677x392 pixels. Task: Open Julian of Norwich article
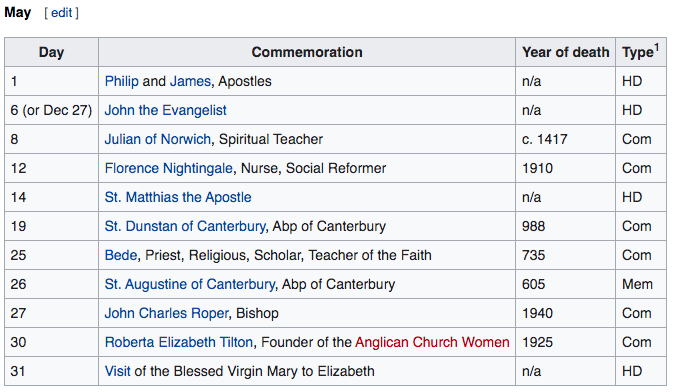[x=158, y=139]
